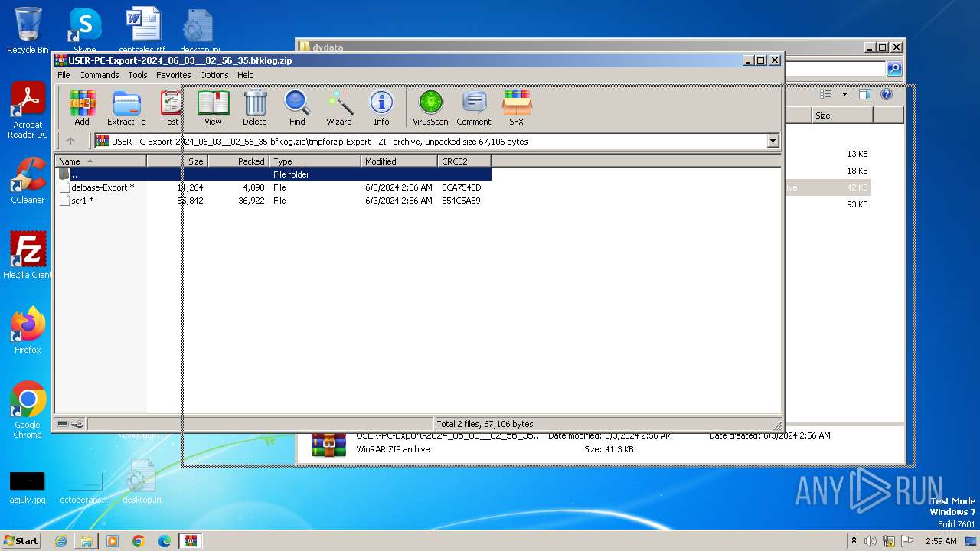
Task: Open Google Chrome desktop icon
Action: tap(28, 409)
